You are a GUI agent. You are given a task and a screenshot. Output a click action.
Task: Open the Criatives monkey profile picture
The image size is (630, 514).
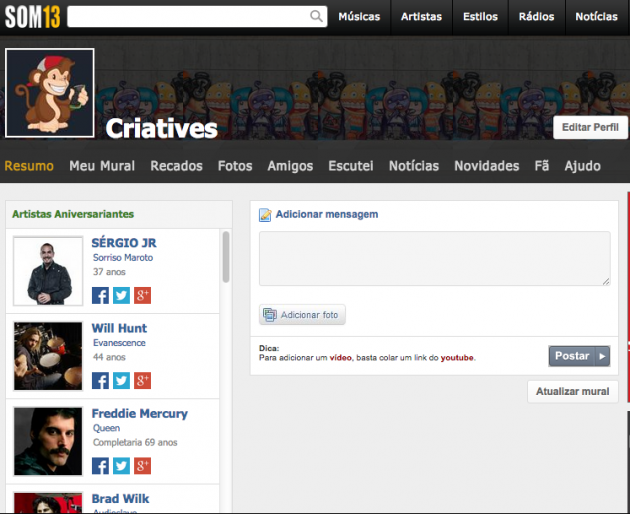50,93
